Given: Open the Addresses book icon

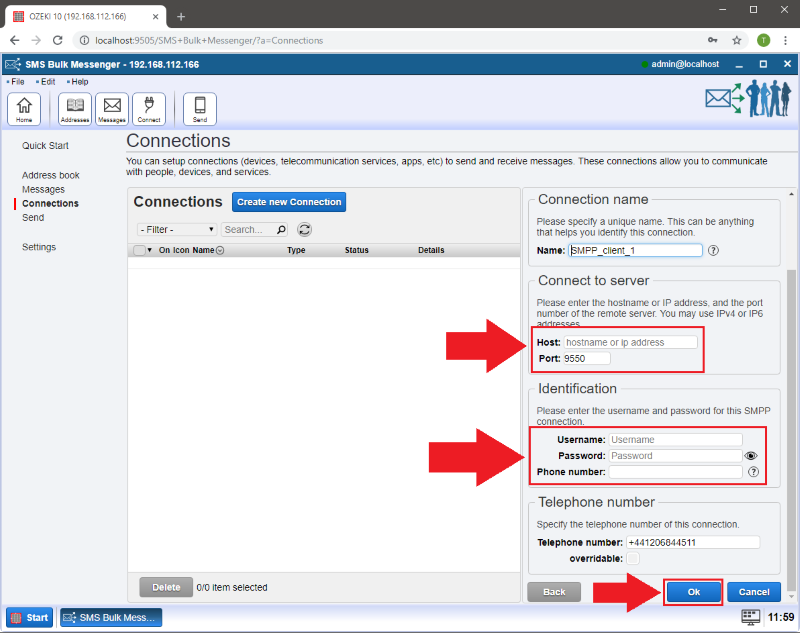Looking at the screenshot, I should tap(75, 108).
